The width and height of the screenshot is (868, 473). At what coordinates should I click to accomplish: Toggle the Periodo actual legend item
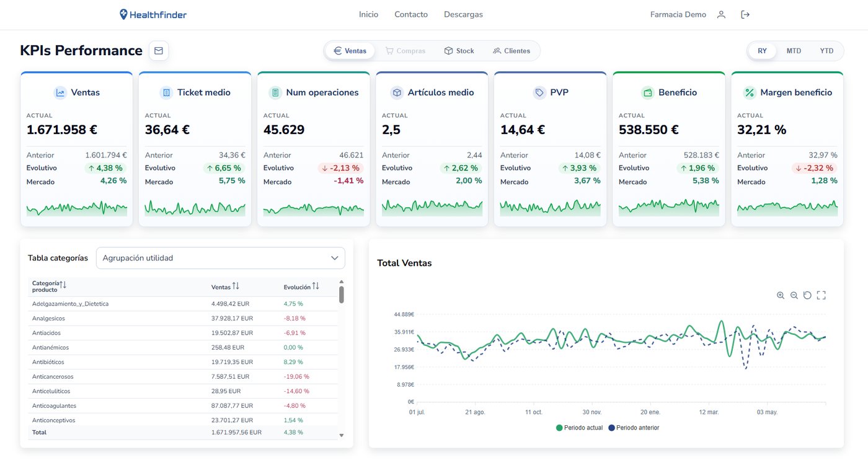pos(579,428)
